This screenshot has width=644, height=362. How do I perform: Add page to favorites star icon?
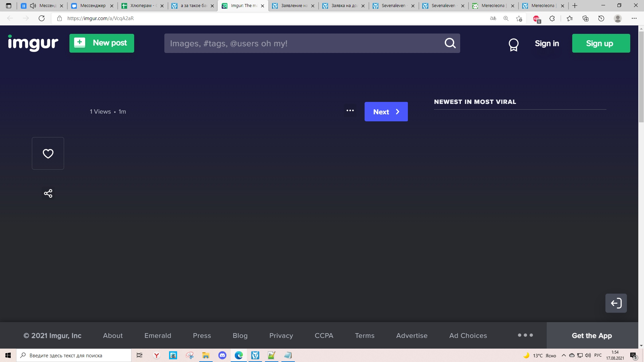coord(519,18)
